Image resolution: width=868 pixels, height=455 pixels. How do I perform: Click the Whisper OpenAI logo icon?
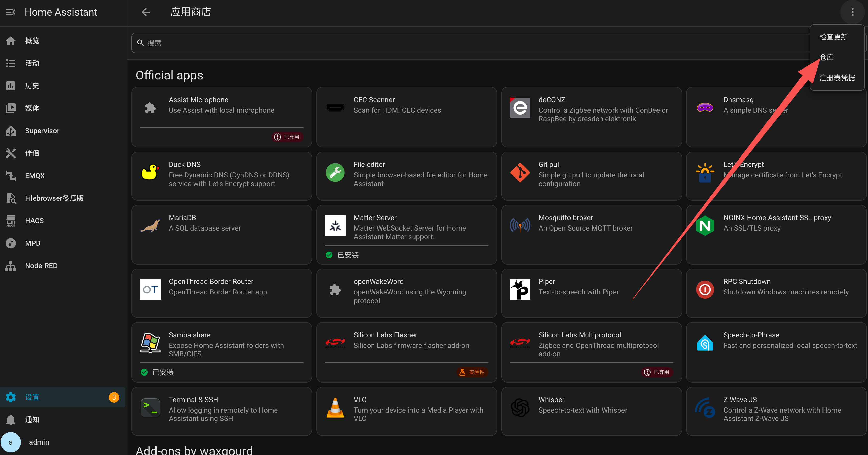click(520, 408)
